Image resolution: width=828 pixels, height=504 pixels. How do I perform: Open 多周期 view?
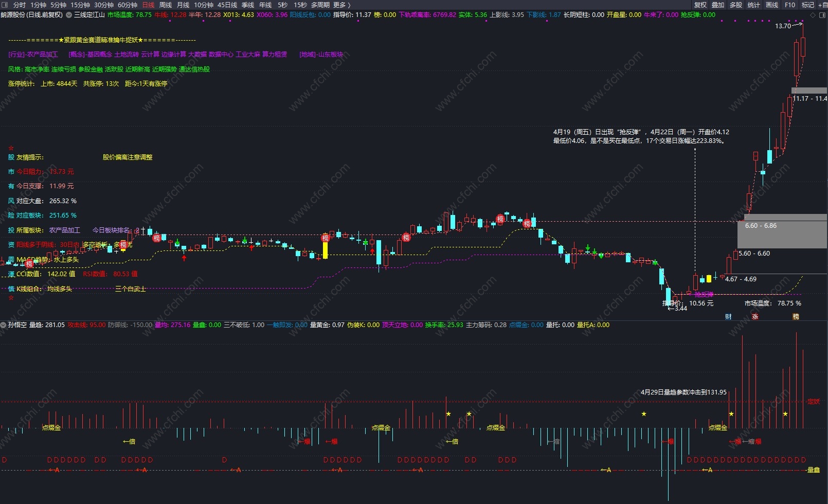(x=320, y=5)
